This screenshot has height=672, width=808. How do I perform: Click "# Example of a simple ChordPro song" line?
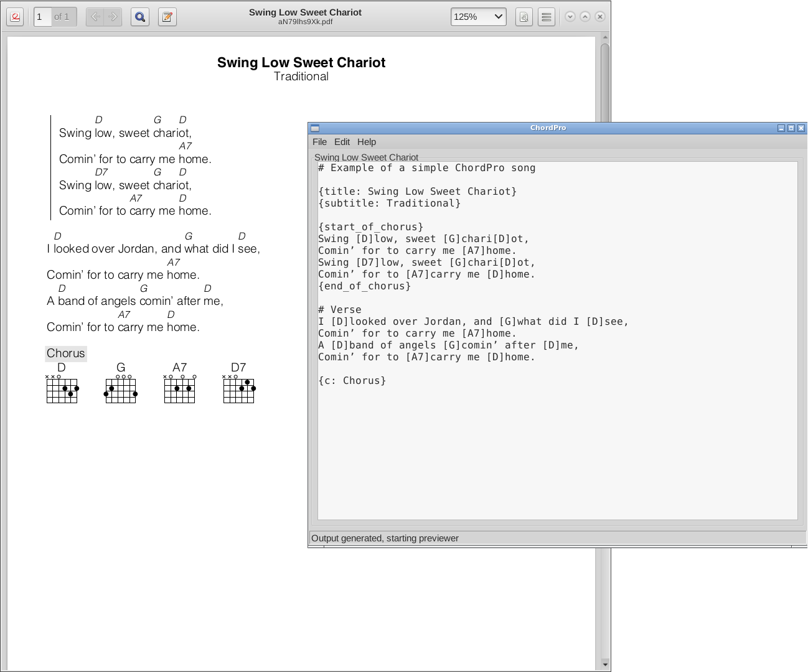coord(426,168)
